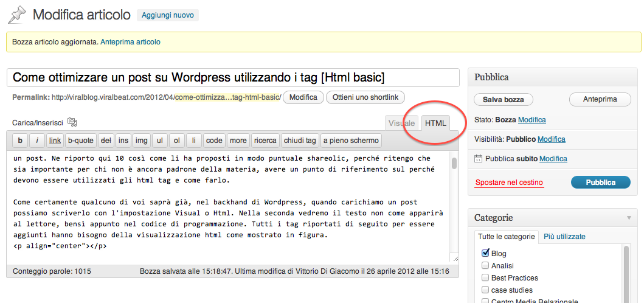Collapse the Categorie panel with its arrow
The height and width of the screenshot is (303, 644).
pyautogui.click(x=628, y=218)
